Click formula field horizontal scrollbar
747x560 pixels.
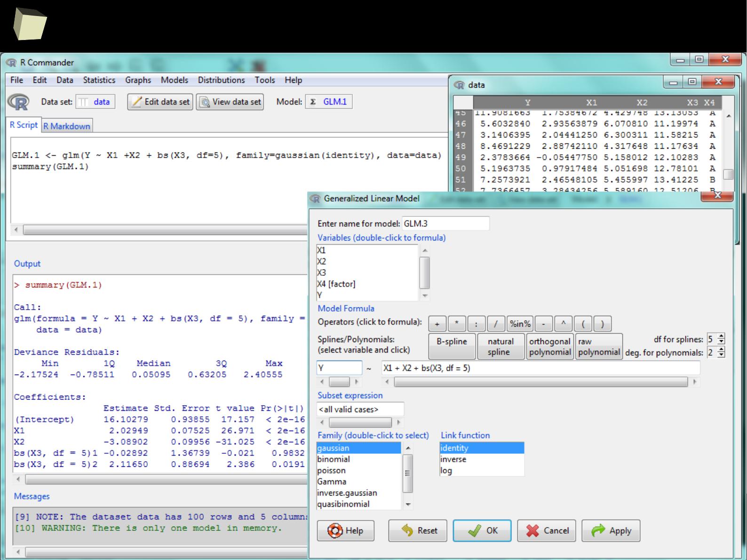pyautogui.click(x=541, y=382)
